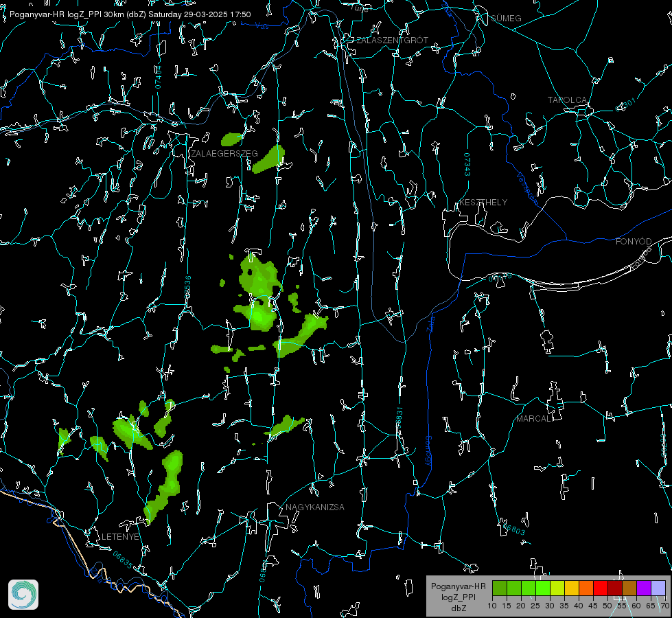This screenshot has width=672, height=618.
Task: Click the FONYÓD town label
Action: 634,242
